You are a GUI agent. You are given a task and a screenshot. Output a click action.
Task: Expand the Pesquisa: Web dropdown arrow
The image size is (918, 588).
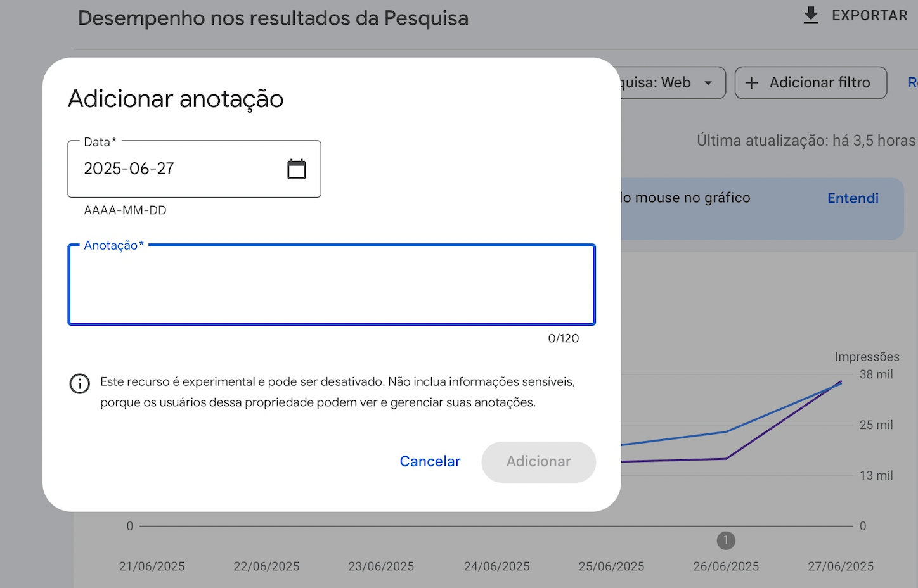(x=708, y=83)
